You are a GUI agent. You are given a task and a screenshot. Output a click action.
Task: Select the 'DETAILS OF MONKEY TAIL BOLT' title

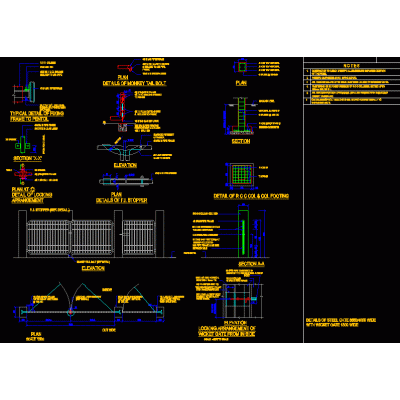[x=134, y=83]
